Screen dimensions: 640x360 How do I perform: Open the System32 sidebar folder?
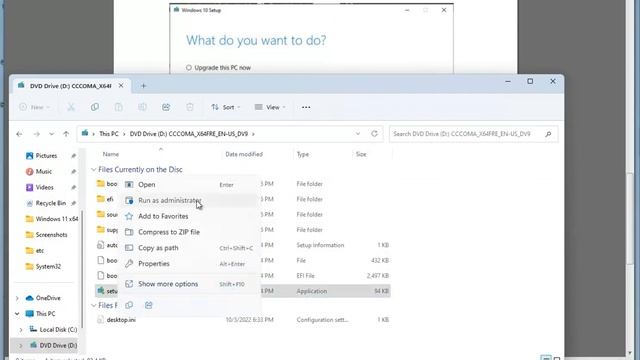coord(43,266)
